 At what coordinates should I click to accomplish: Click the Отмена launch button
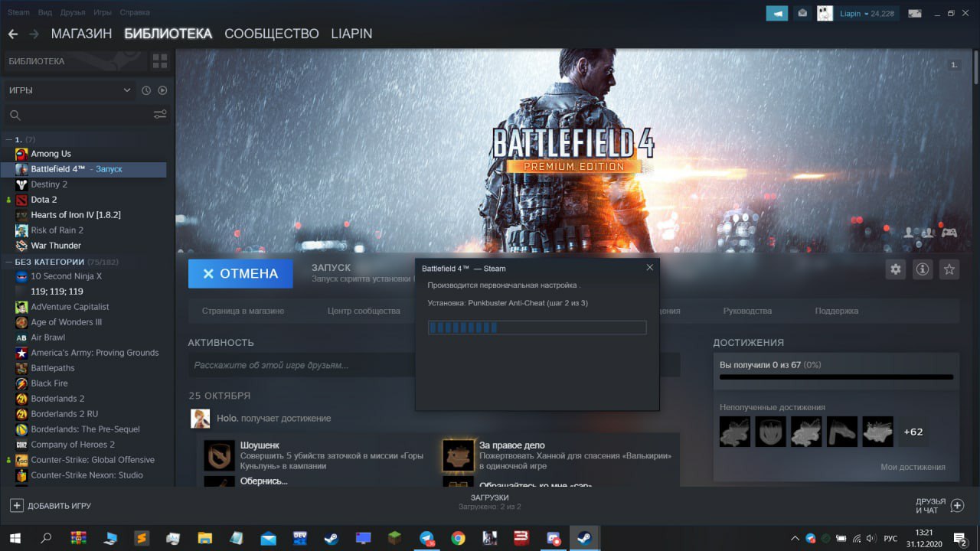(x=240, y=273)
